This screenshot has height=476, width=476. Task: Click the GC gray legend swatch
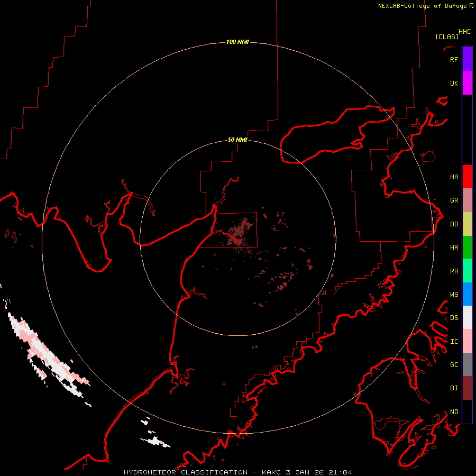point(467,364)
